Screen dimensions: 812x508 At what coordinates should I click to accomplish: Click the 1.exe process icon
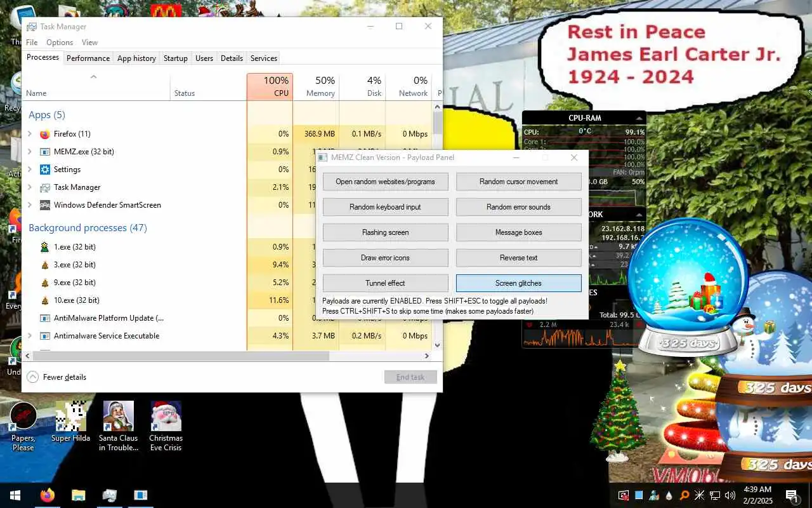45,247
